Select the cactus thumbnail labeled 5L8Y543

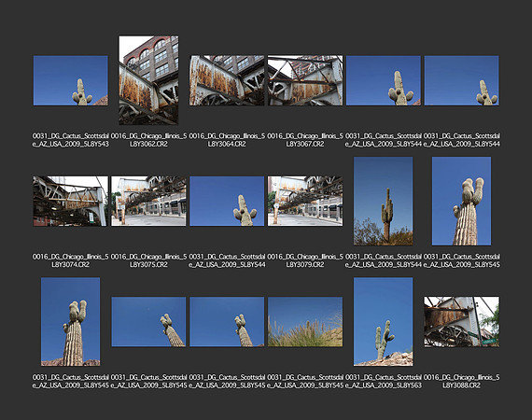[71, 80]
